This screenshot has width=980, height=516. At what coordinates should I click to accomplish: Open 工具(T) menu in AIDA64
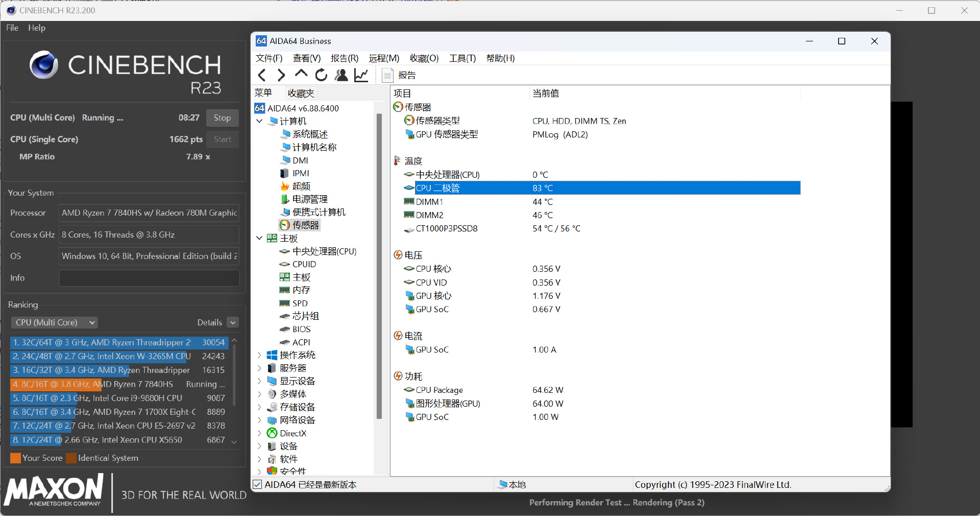[462, 58]
